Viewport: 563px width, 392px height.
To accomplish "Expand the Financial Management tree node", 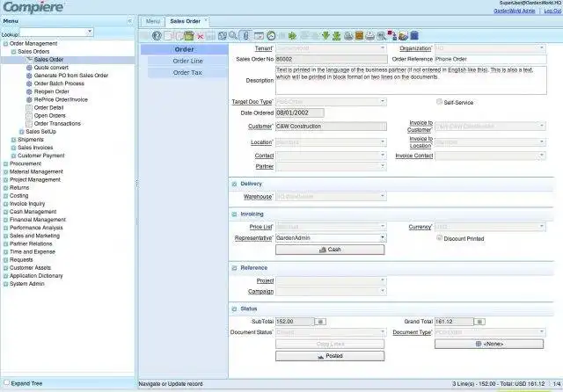I will pyautogui.click(x=6, y=220).
